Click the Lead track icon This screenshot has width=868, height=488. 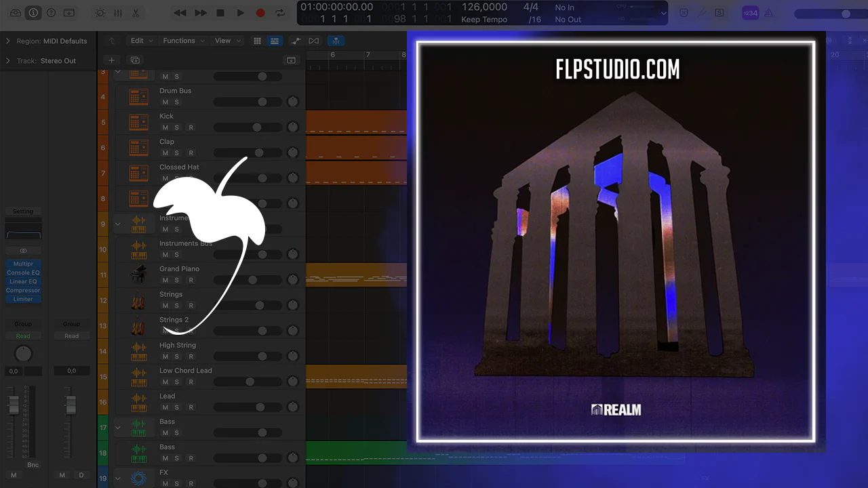click(138, 402)
